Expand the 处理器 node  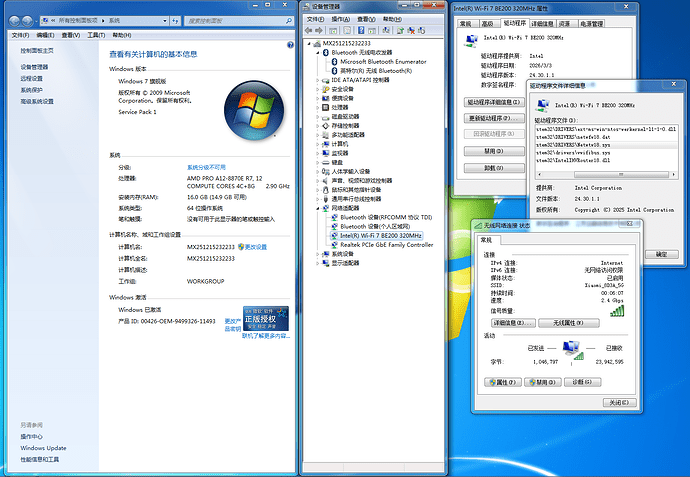pyautogui.click(x=318, y=107)
